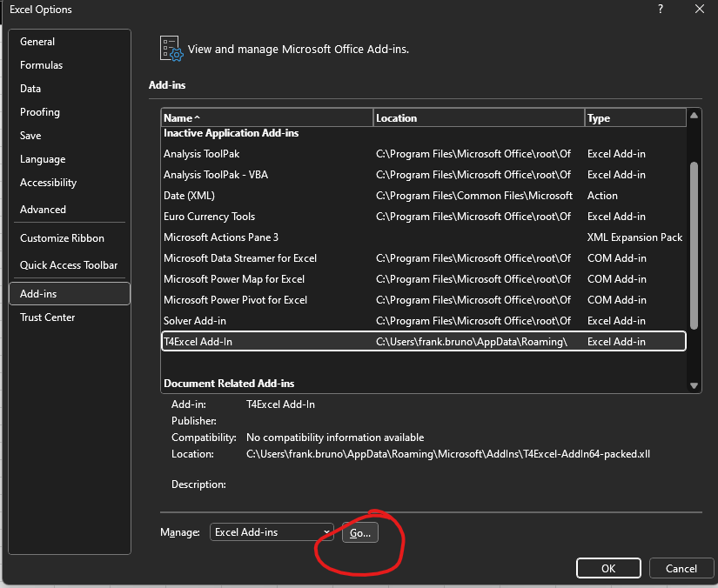Go to Customize Ribbon settings
This screenshot has width=718, height=588.
coord(62,238)
